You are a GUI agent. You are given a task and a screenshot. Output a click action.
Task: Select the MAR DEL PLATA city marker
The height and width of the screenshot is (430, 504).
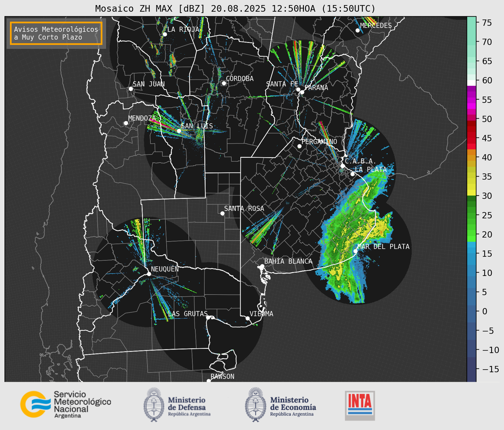tap(356, 251)
